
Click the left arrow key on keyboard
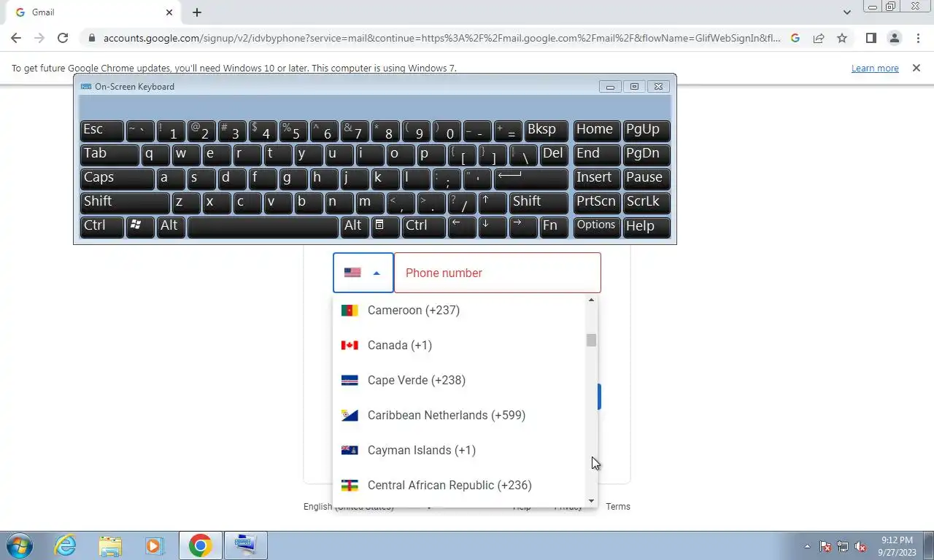[461, 226]
